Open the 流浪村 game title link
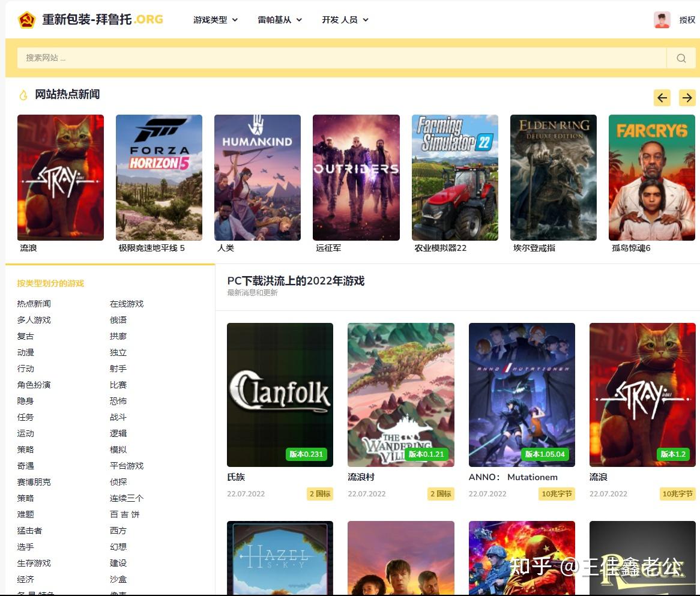 pyautogui.click(x=360, y=477)
